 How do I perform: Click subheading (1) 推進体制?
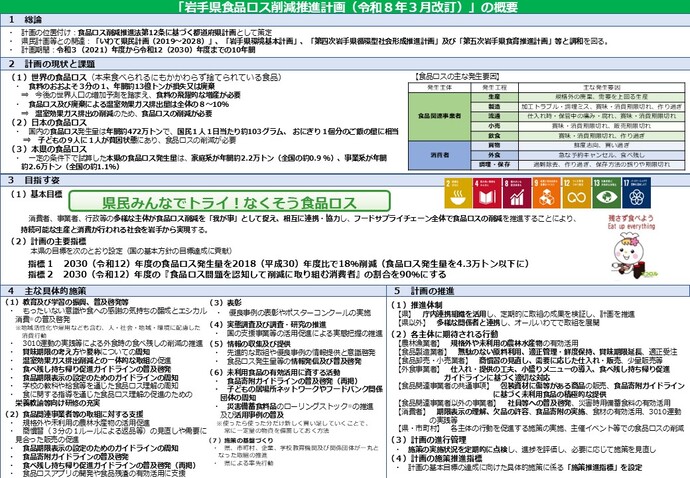tap(417, 305)
